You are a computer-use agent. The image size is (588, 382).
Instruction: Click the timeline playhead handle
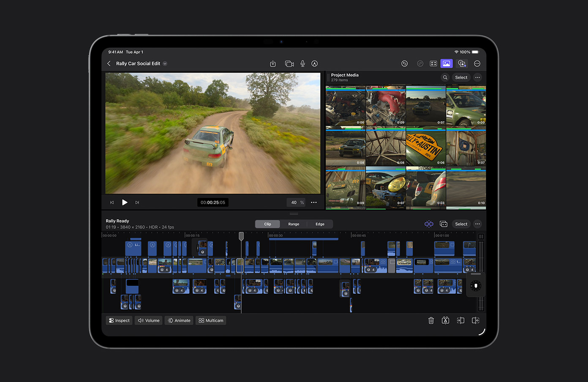point(241,236)
